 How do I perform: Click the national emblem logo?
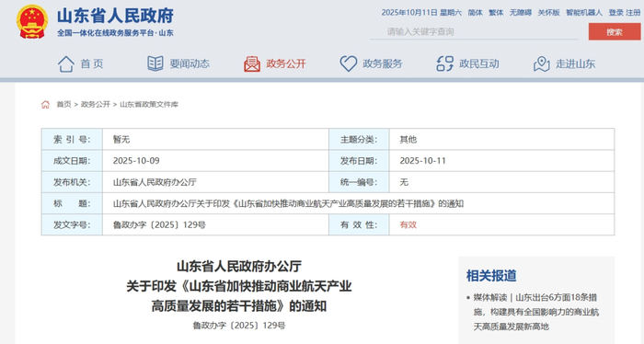pos(32,22)
